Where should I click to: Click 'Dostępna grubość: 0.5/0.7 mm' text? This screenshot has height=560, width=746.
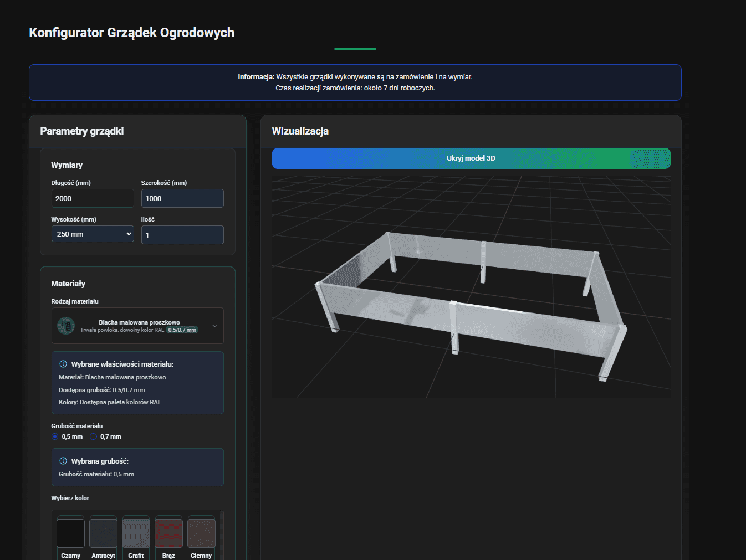(x=102, y=390)
